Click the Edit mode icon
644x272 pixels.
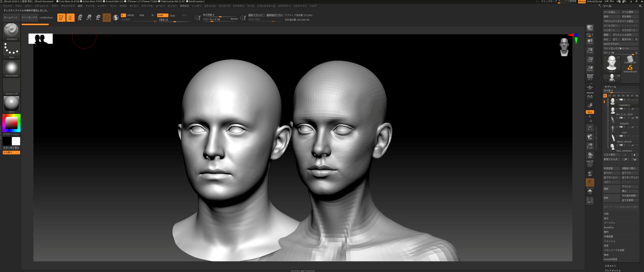(61, 18)
